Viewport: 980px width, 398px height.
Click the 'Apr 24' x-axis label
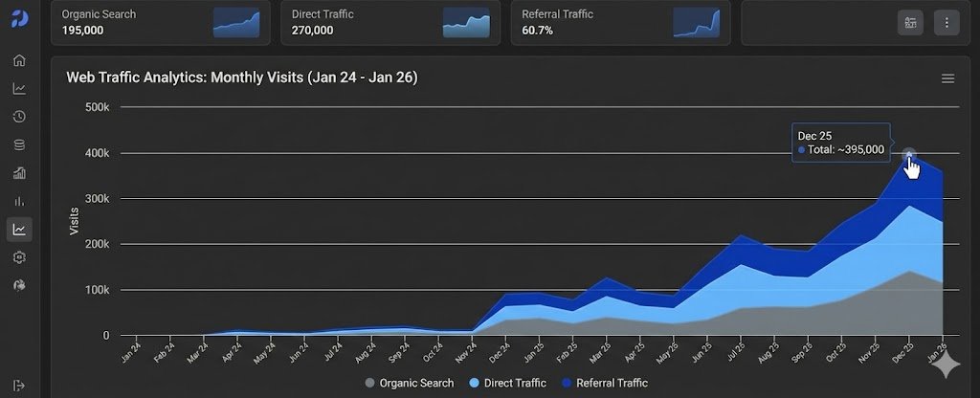(x=231, y=353)
